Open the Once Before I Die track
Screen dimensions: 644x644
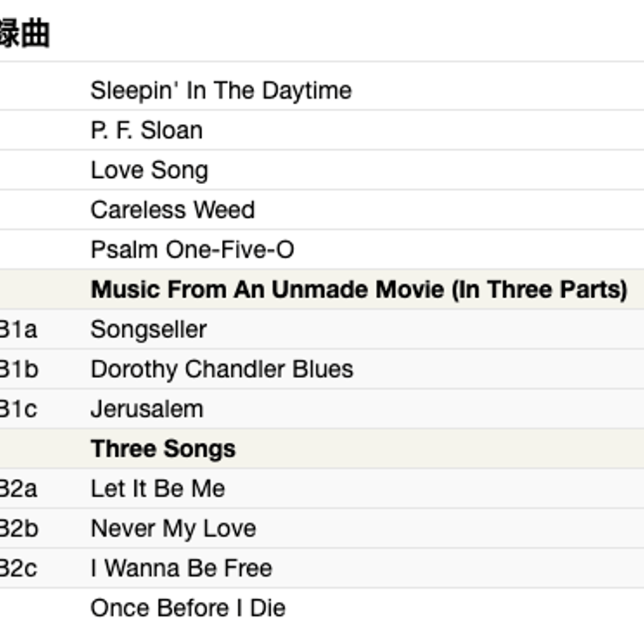click(188, 608)
